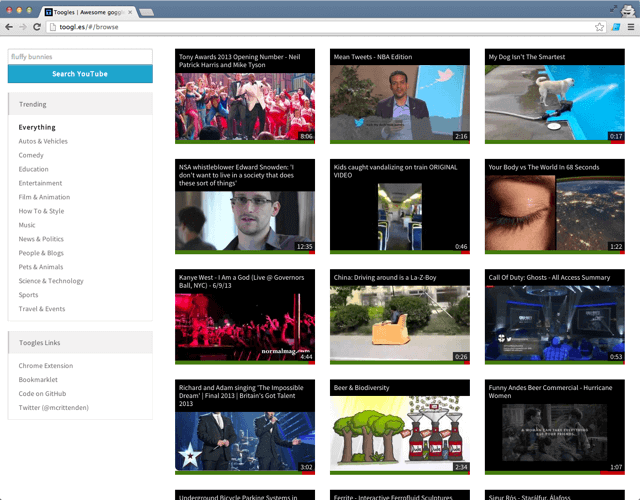Open Twitter (@mcrittenden) link
The height and width of the screenshot is (500, 640).
point(53,407)
